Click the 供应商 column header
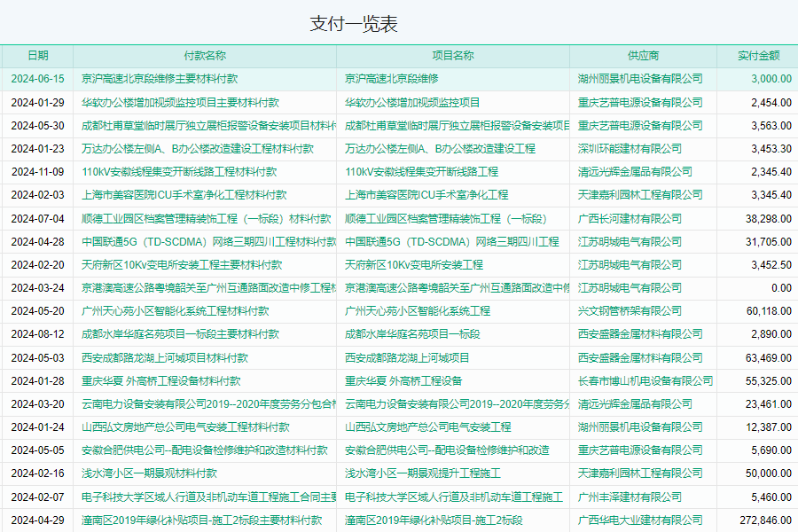This screenshot has height=532, width=798. click(x=644, y=56)
